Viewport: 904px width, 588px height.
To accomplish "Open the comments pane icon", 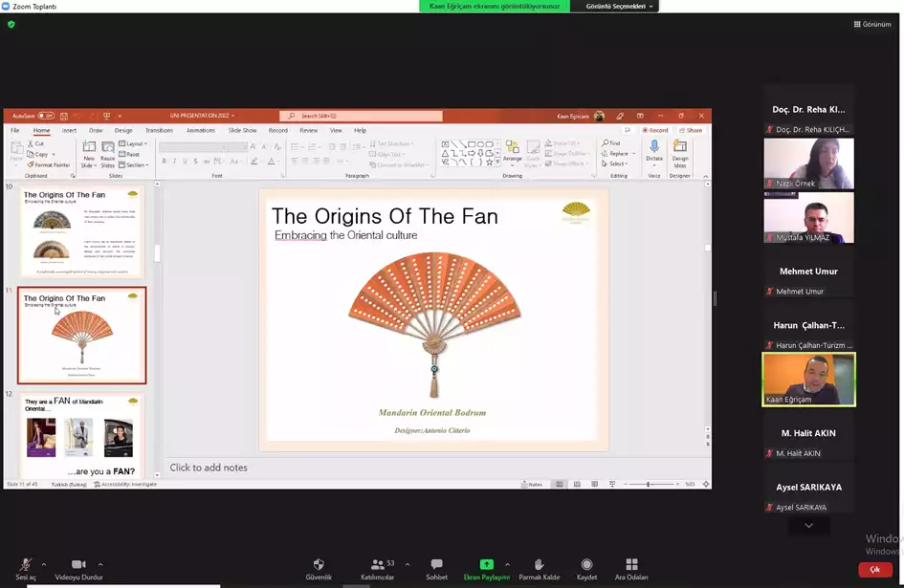I will click(x=628, y=130).
